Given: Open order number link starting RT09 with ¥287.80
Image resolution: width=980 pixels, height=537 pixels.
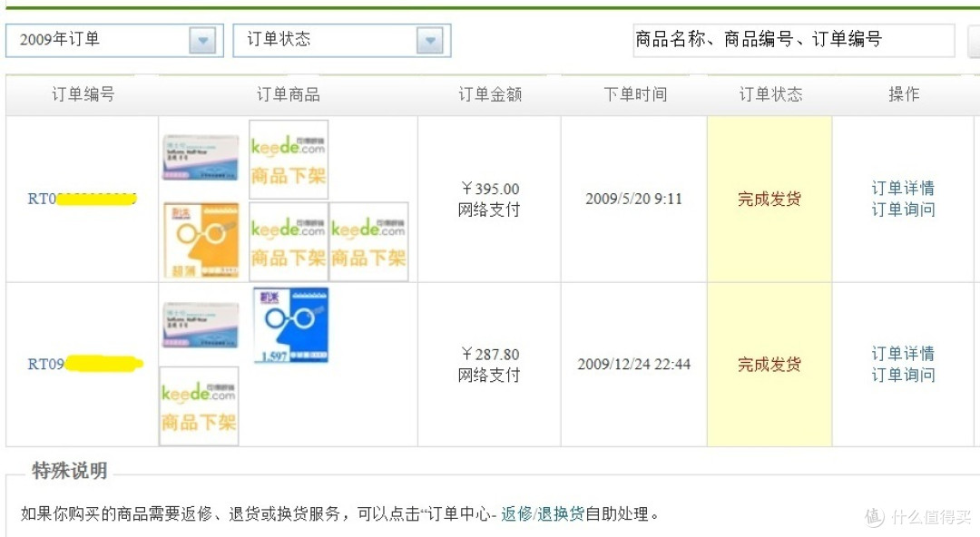Looking at the screenshot, I should tap(85, 364).
